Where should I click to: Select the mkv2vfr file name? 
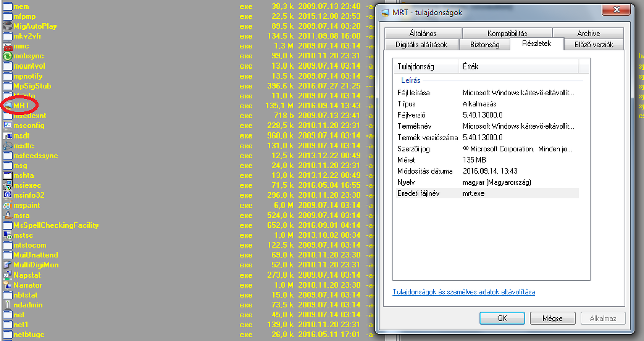tap(29, 36)
